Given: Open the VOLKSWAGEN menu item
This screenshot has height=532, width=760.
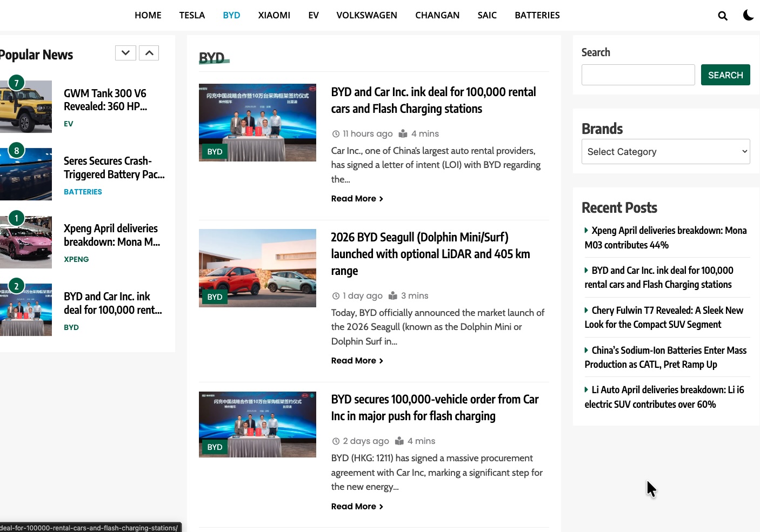Looking at the screenshot, I should point(366,15).
